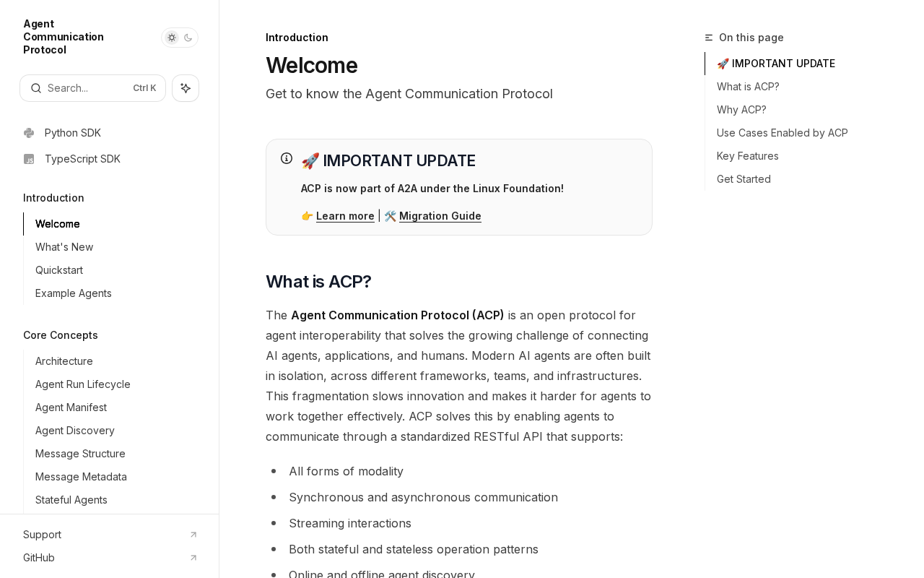Go to the Architecture page
This screenshot has width=924, height=578.
(64, 361)
